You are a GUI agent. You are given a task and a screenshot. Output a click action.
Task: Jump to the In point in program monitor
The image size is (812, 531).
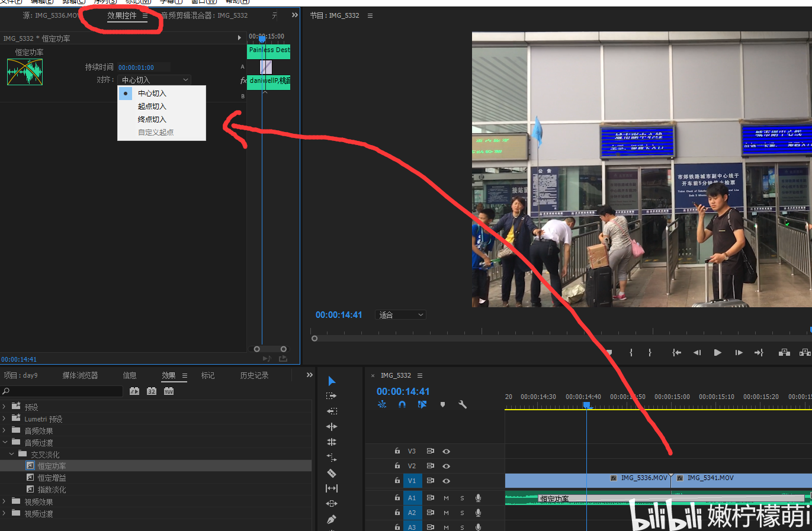click(676, 353)
